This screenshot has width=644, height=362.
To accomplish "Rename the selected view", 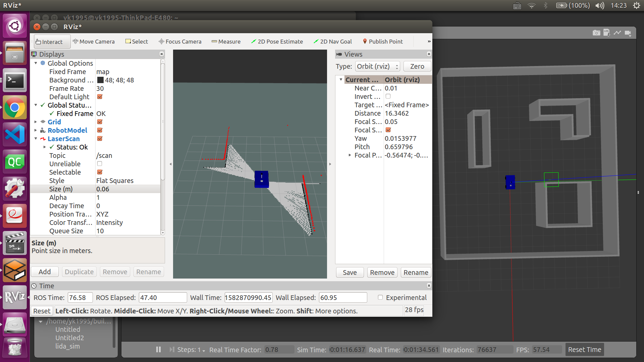I will [416, 273].
